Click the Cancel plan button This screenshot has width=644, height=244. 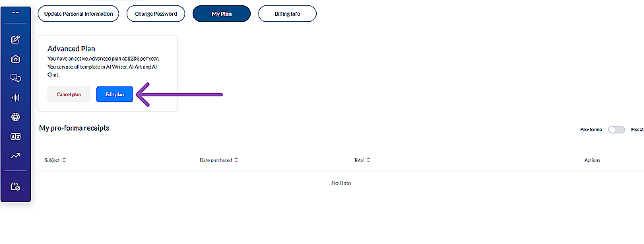[x=69, y=94]
